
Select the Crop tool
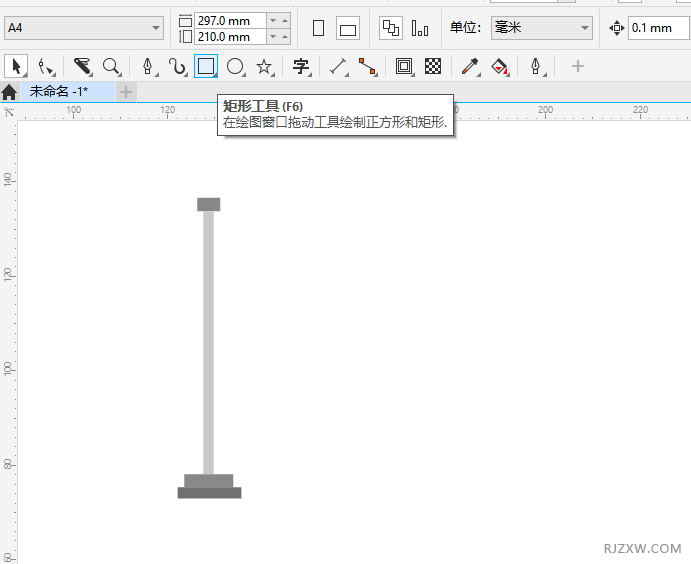(x=82, y=67)
